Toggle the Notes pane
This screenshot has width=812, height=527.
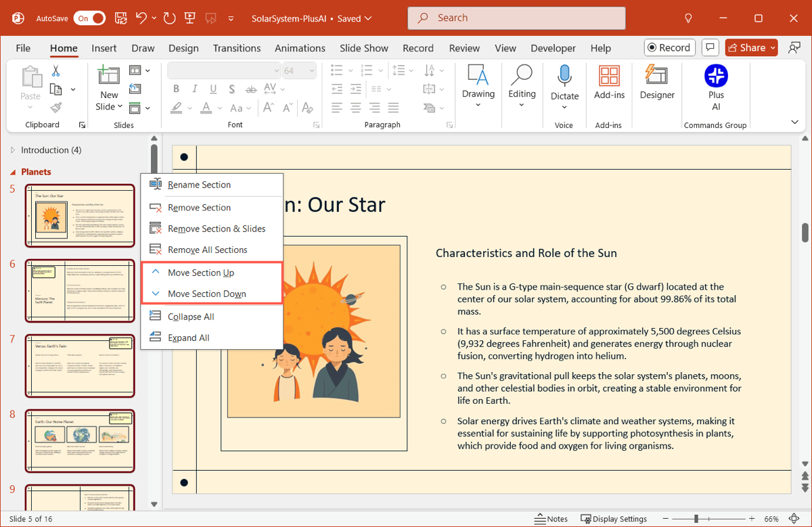click(551, 519)
